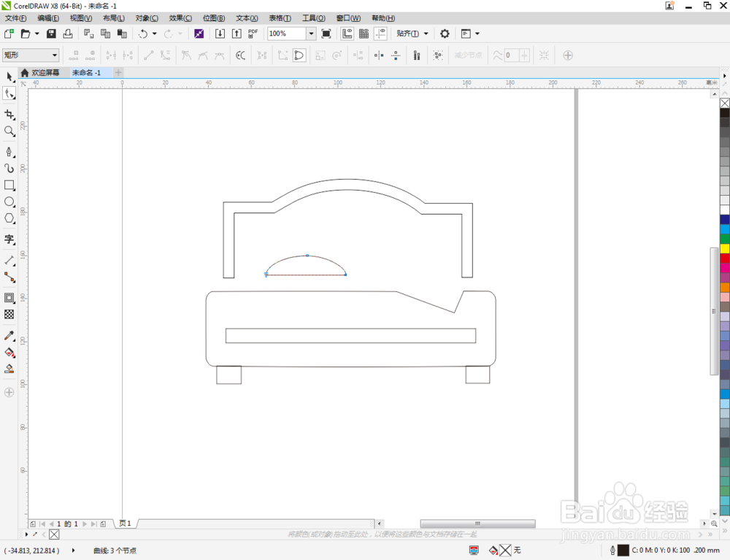Select the Parallel Dimension tool
This screenshot has height=560, width=730.
(9, 260)
